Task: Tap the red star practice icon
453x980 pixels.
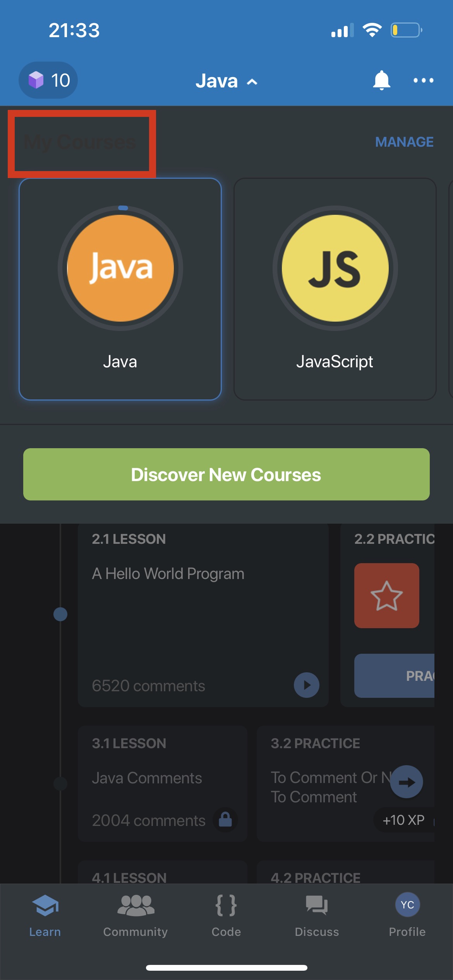Action: (x=387, y=596)
